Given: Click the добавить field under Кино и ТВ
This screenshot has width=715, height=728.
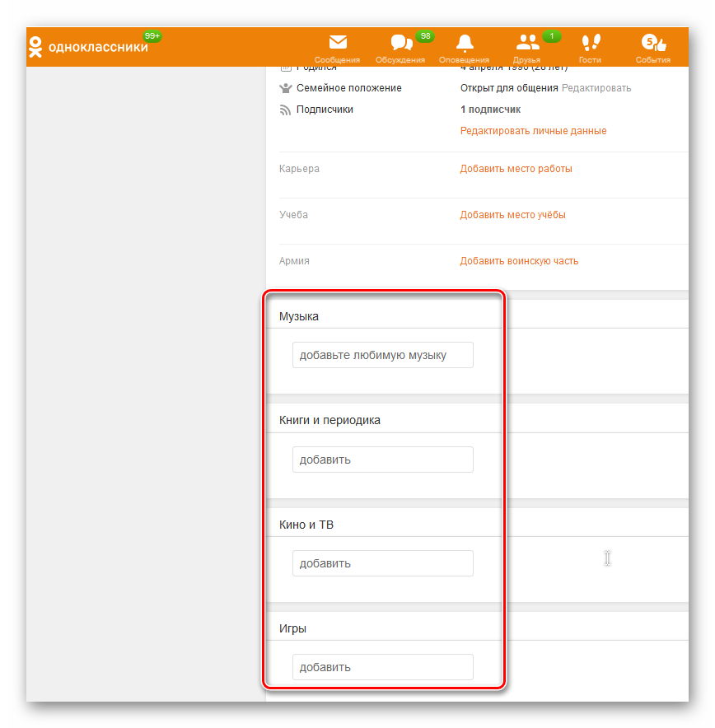Looking at the screenshot, I should 382,563.
